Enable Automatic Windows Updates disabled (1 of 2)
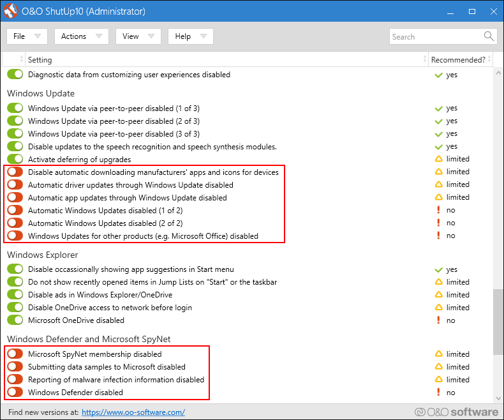This screenshot has height=420, width=504. point(15,210)
